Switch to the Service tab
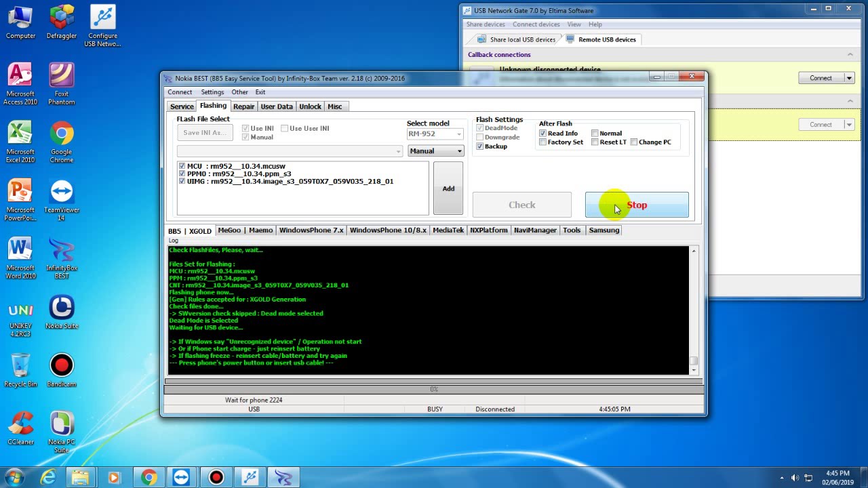 182,106
